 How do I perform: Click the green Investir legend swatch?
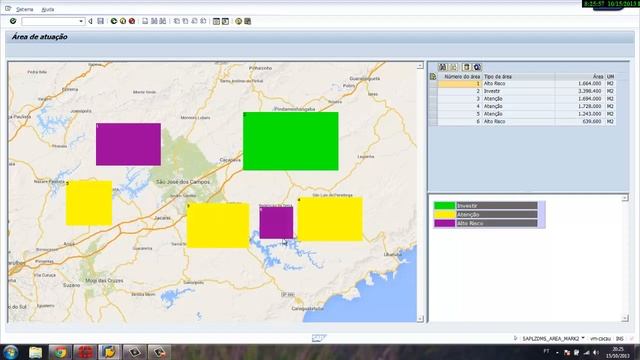(x=444, y=206)
